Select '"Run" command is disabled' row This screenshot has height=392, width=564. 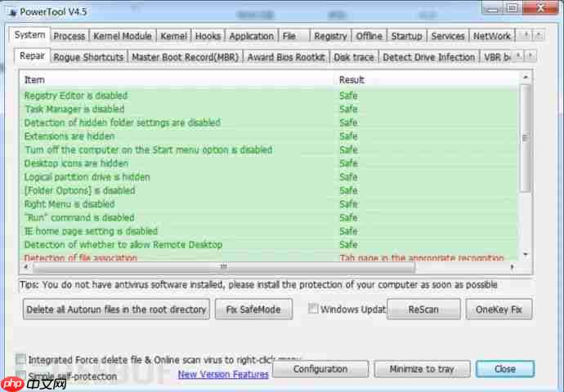(269, 218)
